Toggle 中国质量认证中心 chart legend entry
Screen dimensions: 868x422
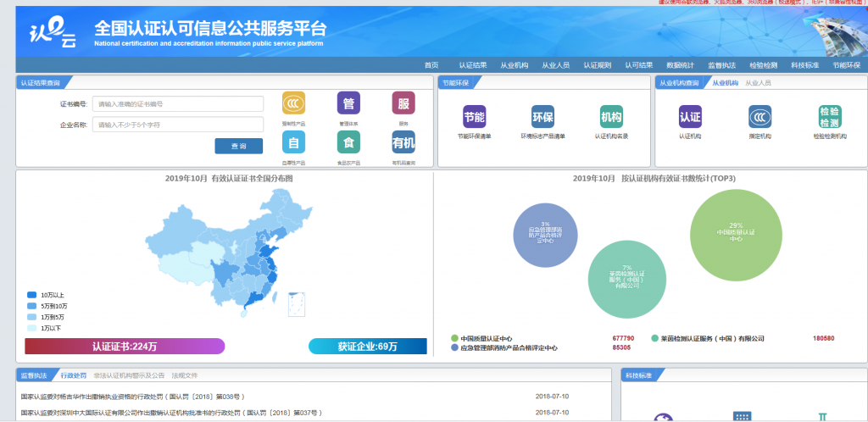pyautogui.click(x=481, y=338)
